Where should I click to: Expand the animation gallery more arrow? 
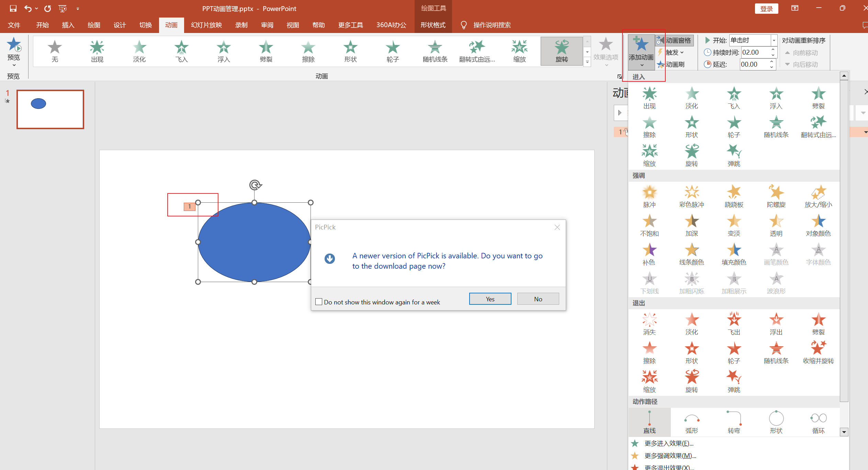(587, 63)
